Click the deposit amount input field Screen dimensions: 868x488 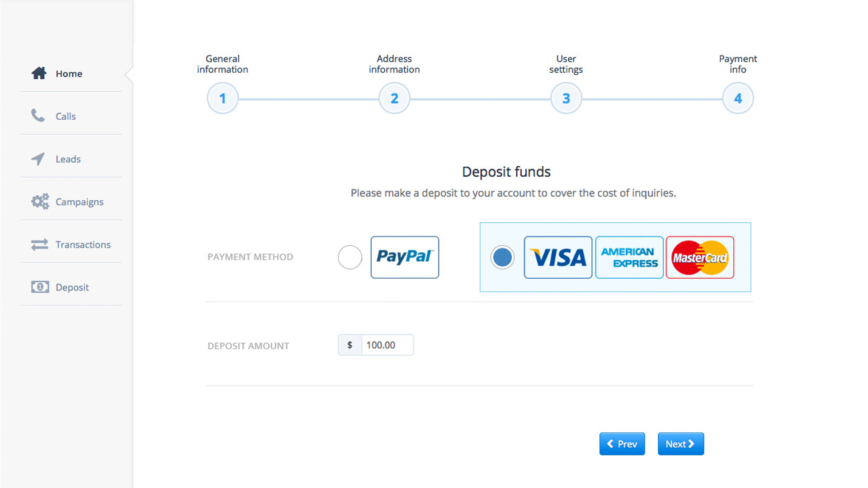pyautogui.click(x=387, y=345)
